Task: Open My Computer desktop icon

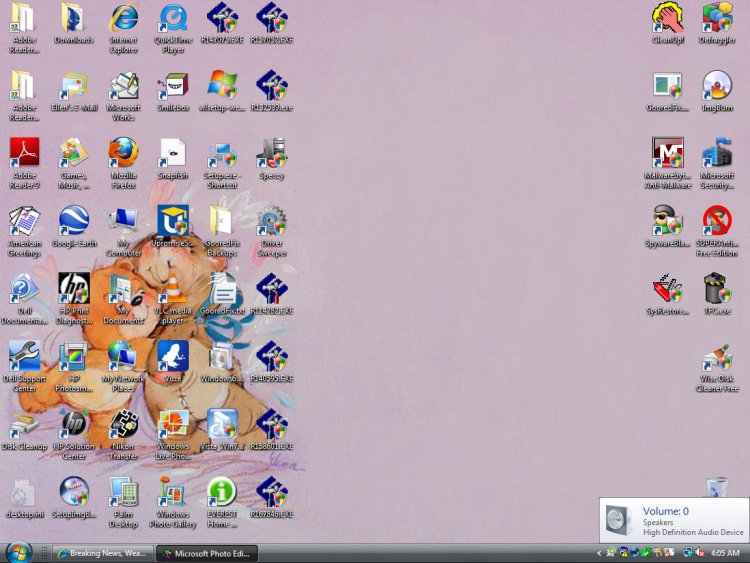Action: [123, 231]
